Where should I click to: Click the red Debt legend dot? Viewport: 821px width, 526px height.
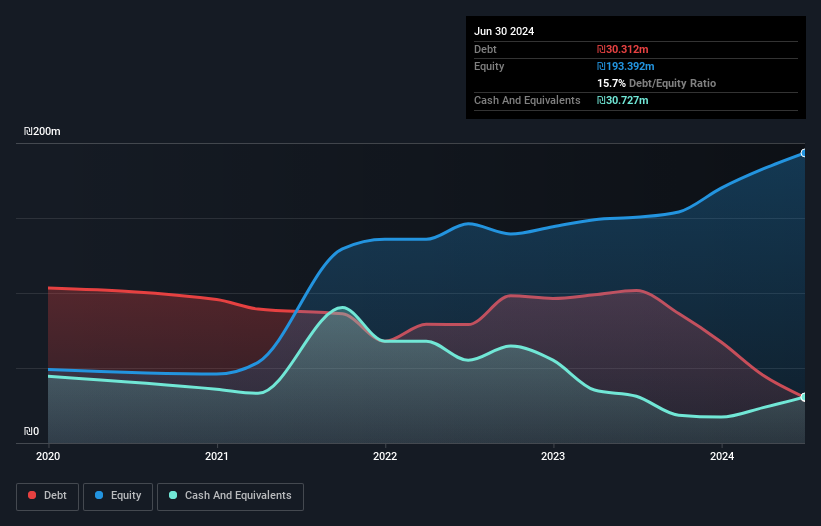(32, 495)
